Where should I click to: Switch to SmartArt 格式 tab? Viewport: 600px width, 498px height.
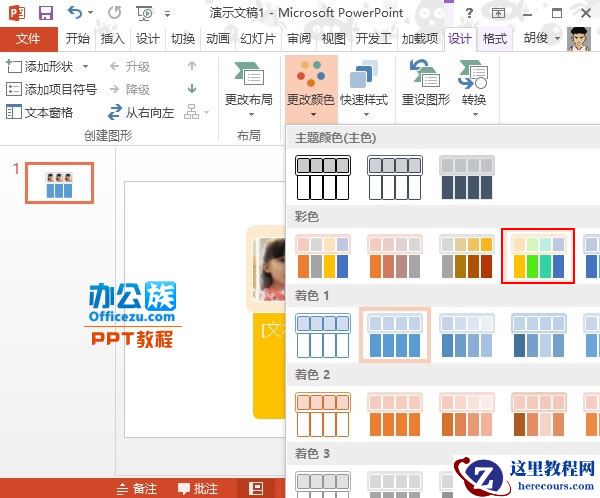pos(495,39)
